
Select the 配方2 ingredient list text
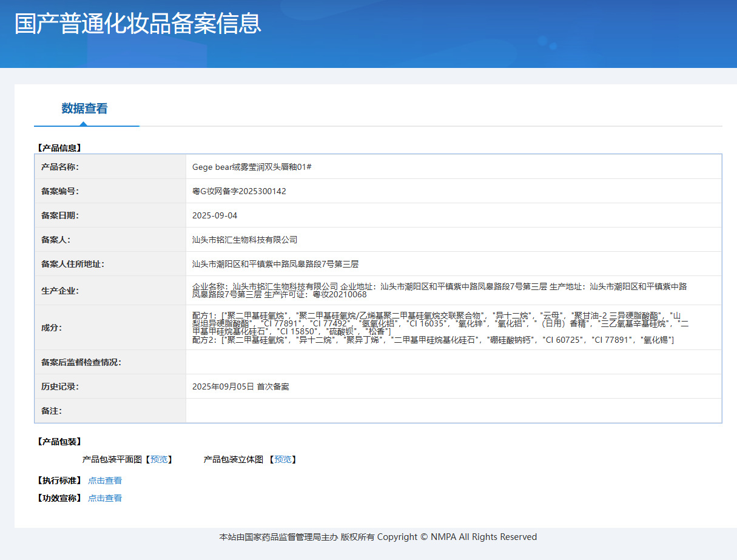click(433, 340)
